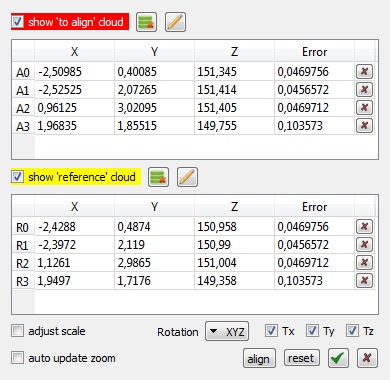Cancel alignment with the bottom red X button
The width and height of the screenshot is (390, 380).
(x=367, y=358)
